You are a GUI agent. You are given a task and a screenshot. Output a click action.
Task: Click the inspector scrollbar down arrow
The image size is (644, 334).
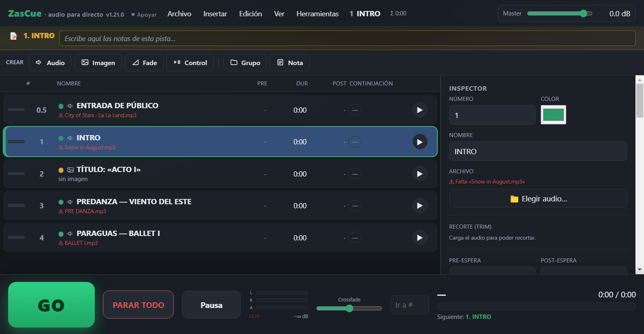point(640,270)
